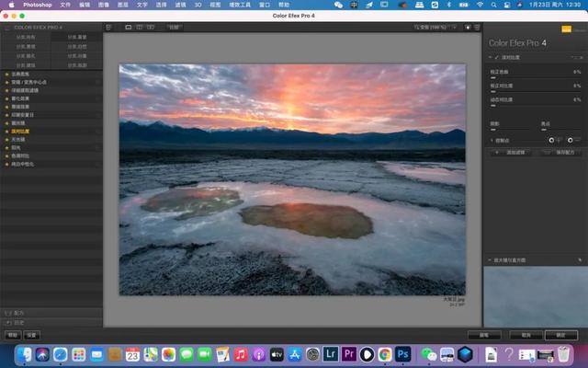The image size is (588, 368).
Task: Toggle the favorite star for 阳光 filter
Action: click(x=6, y=147)
